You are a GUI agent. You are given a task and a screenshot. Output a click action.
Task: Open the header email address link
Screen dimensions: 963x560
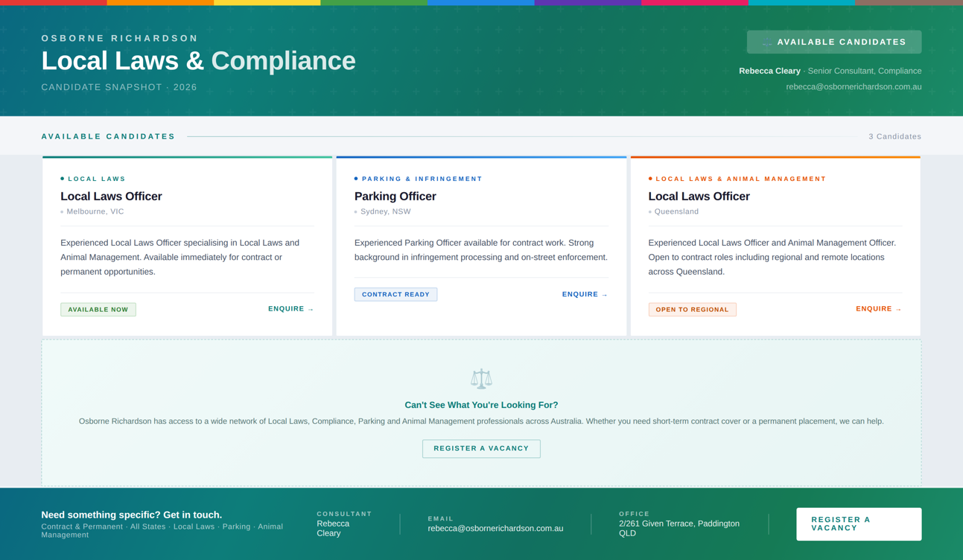click(x=854, y=87)
